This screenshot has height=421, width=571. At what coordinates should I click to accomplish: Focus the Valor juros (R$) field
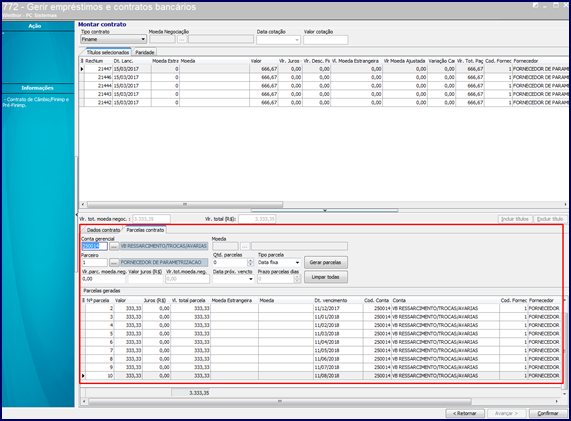click(145, 279)
